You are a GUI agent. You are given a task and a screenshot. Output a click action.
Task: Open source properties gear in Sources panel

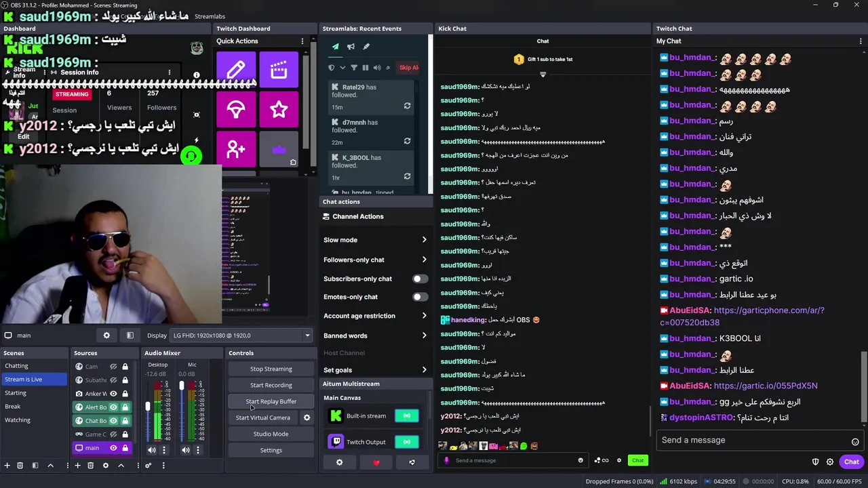pos(105,466)
